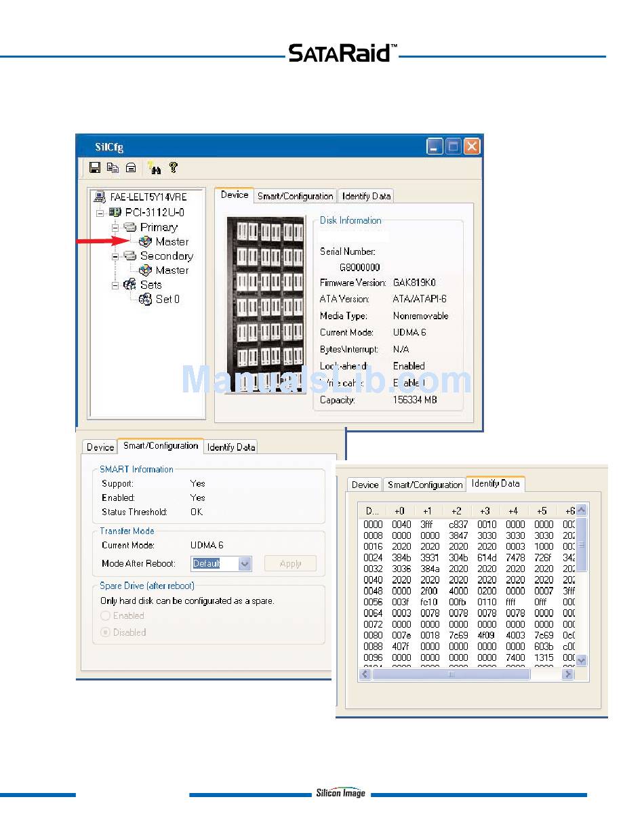
Task: Collapse the Secondary channel node
Action: click(115, 256)
